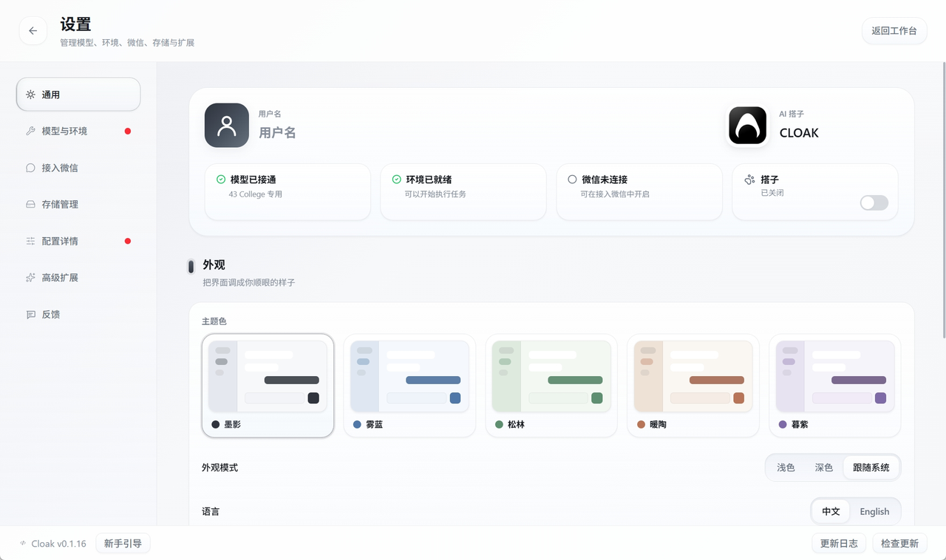This screenshot has height=560, width=946.
Task: Open the 通用 settings section
Action: pyautogui.click(x=78, y=95)
